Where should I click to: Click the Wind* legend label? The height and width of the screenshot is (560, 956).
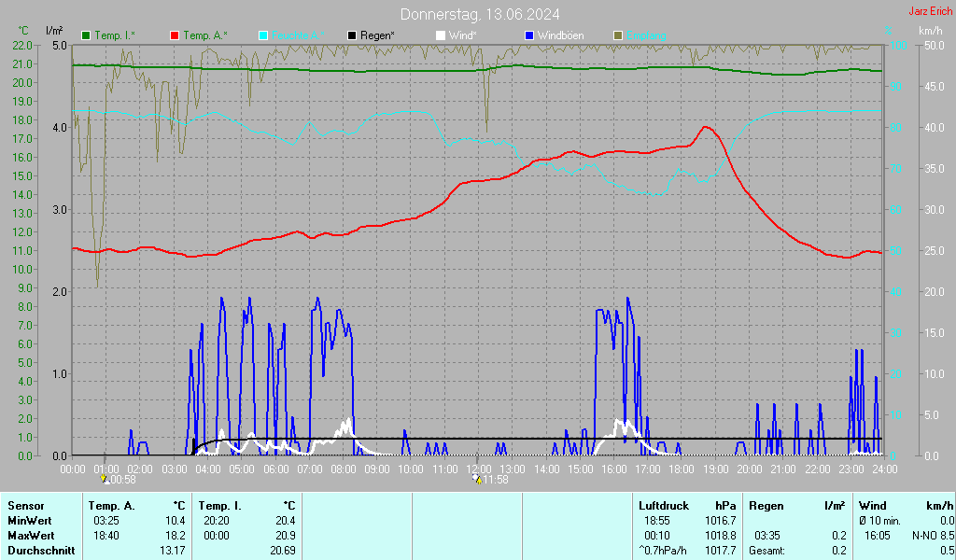coord(463,36)
